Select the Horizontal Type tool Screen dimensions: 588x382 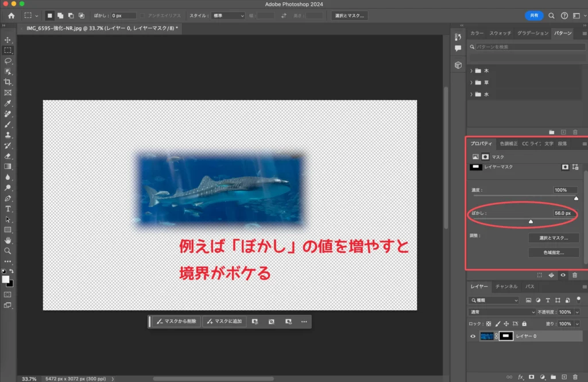(8, 209)
